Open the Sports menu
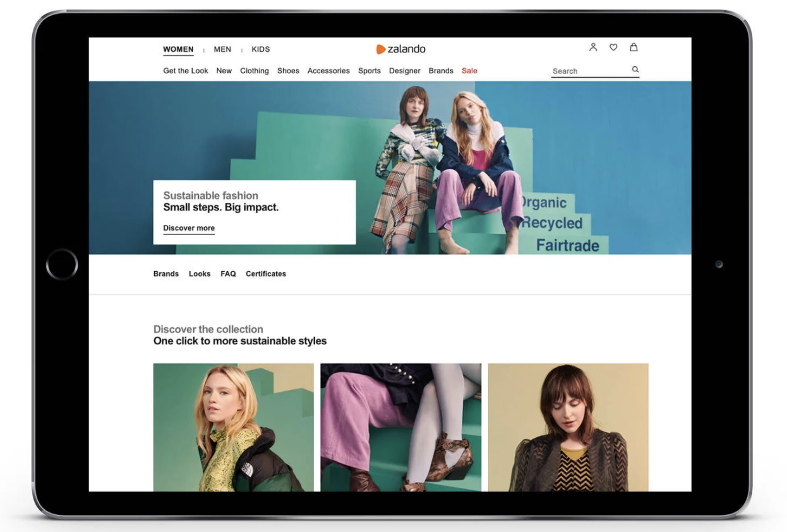The width and height of the screenshot is (787, 532). (369, 71)
